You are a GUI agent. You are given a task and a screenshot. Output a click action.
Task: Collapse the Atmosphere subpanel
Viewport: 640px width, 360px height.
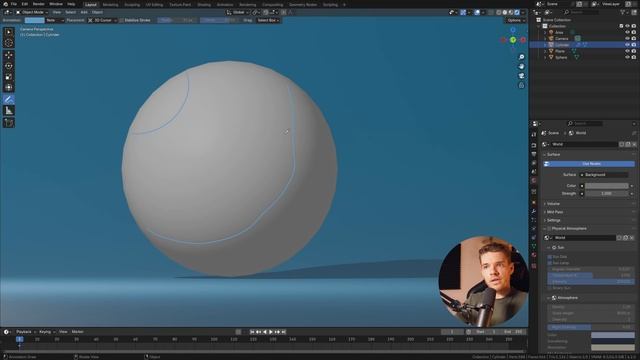(549, 298)
